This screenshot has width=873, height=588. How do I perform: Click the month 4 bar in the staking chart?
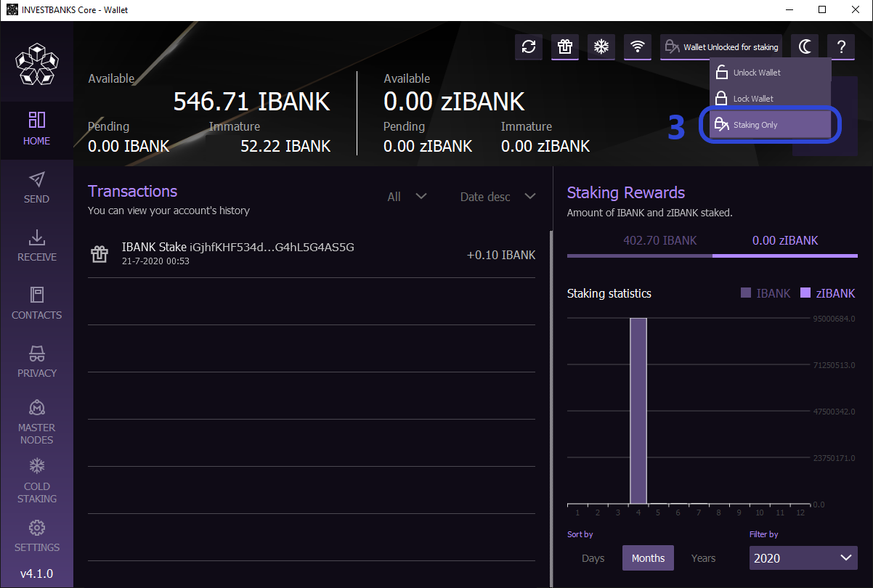(x=638, y=411)
